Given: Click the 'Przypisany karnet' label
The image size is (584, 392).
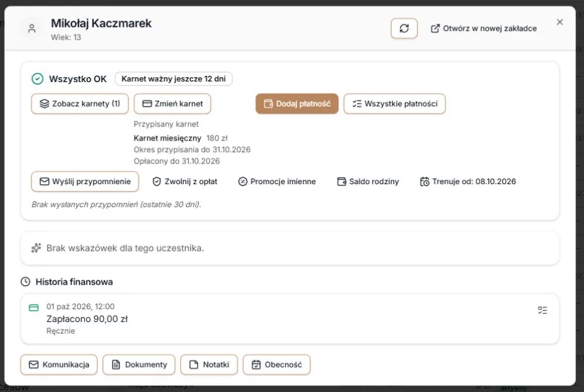Looking at the screenshot, I should [166, 124].
